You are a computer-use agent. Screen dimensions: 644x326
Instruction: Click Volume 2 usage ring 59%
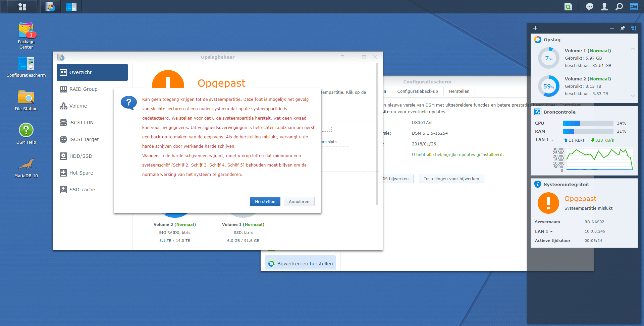click(x=549, y=86)
